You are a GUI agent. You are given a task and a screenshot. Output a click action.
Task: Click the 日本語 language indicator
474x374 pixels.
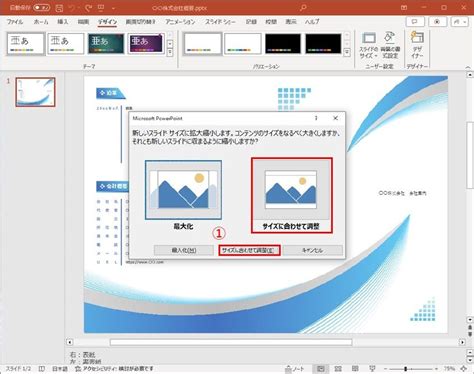tap(60, 369)
